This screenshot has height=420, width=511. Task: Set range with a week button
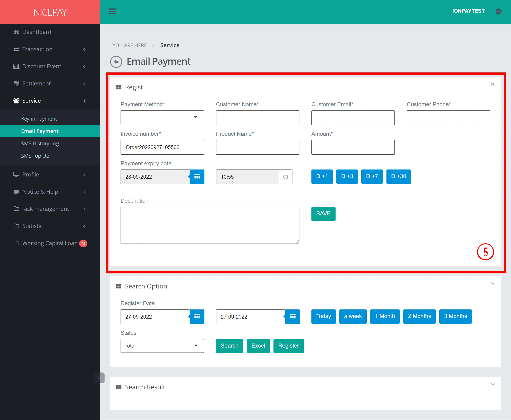point(353,316)
